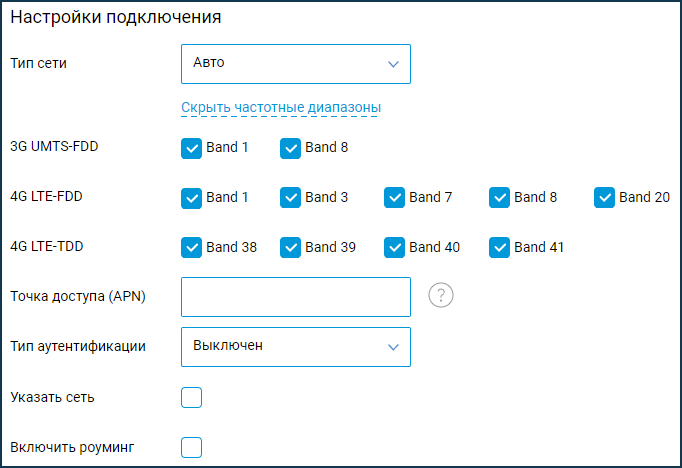
Task: Uncheck LTE-FDD Band 7
Action: pyautogui.click(x=394, y=197)
